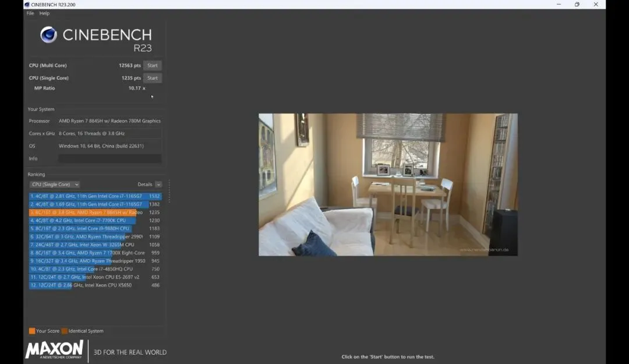Open the File menu
The image size is (629, 364).
[x=30, y=13]
